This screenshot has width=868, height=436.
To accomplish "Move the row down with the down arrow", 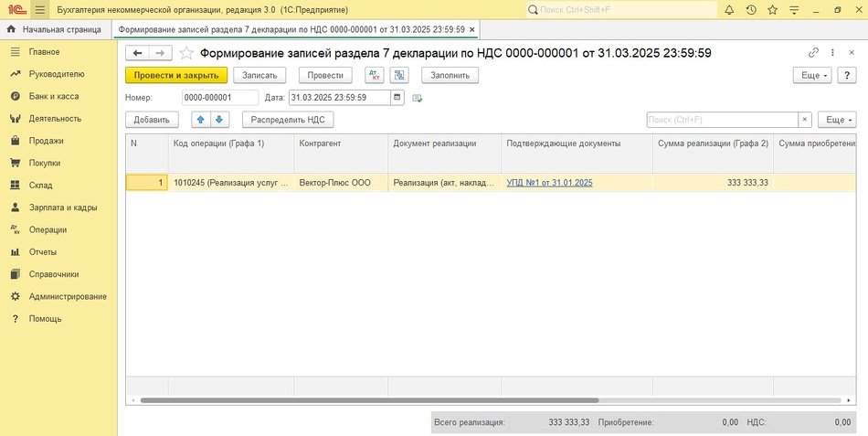I will [218, 119].
